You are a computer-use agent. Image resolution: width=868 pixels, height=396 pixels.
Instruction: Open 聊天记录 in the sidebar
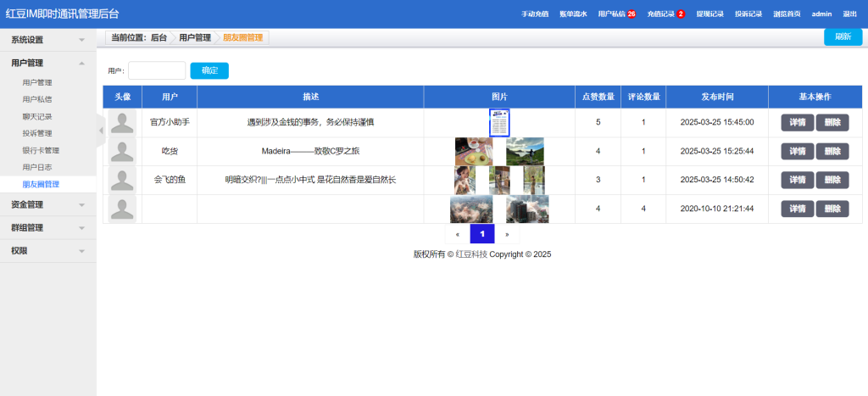tap(37, 116)
